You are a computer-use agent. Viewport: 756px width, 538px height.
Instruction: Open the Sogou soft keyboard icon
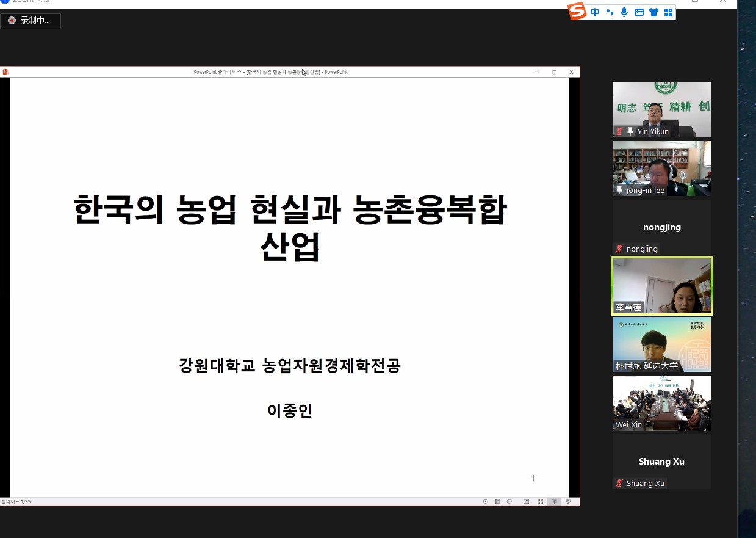click(x=639, y=12)
